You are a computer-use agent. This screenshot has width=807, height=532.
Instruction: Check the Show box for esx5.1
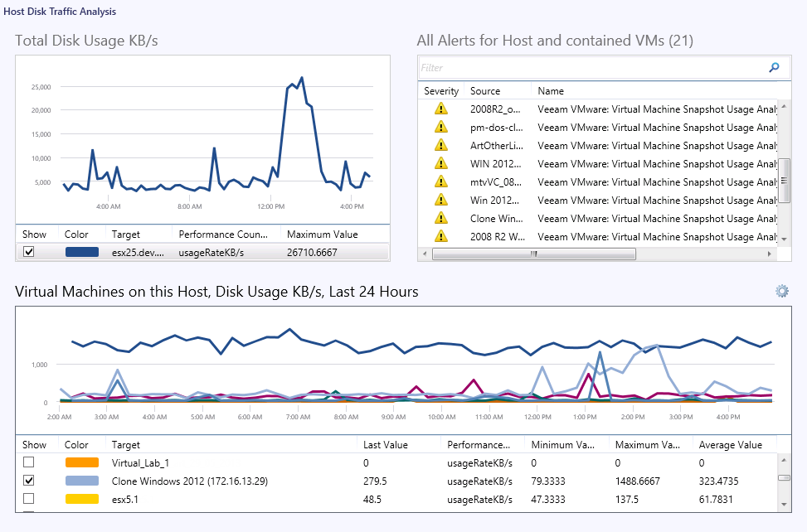coord(29,499)
